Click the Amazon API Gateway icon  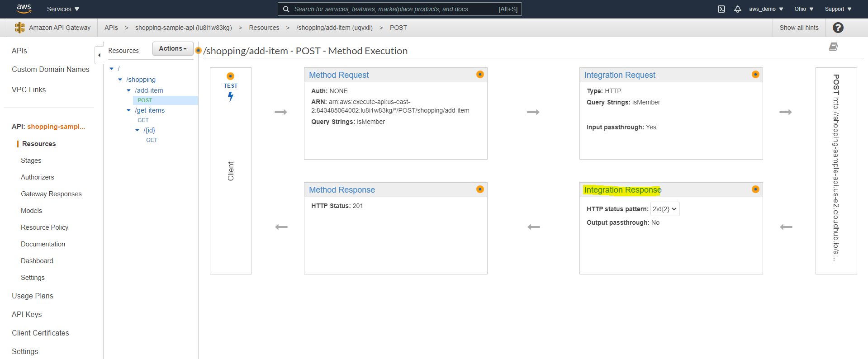coord(19,28)
